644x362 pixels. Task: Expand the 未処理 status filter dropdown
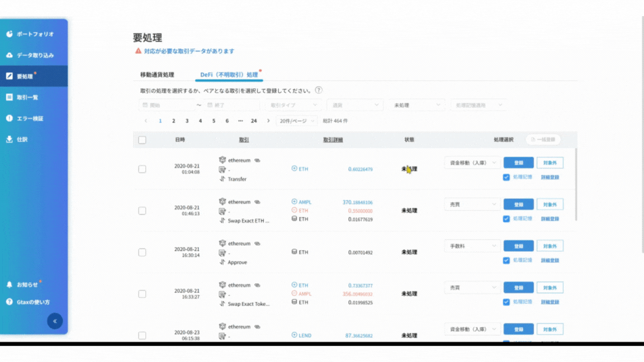416,105
